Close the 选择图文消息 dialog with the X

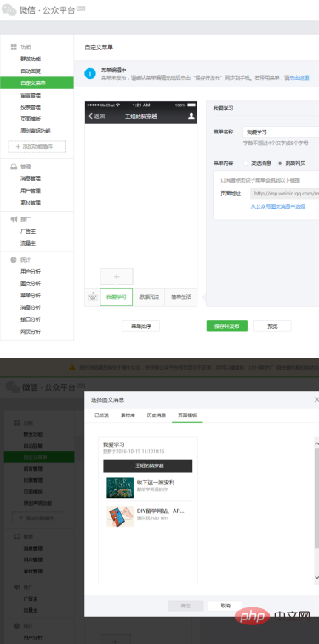pyautogui.click(x=316, y=399)
